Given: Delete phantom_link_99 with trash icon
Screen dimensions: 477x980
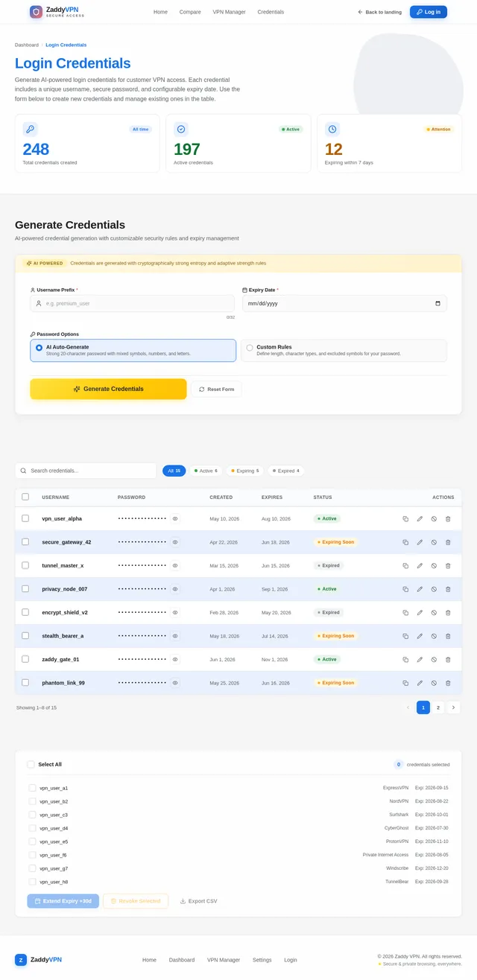Looking at the screenshot, I should click(448, 683).
